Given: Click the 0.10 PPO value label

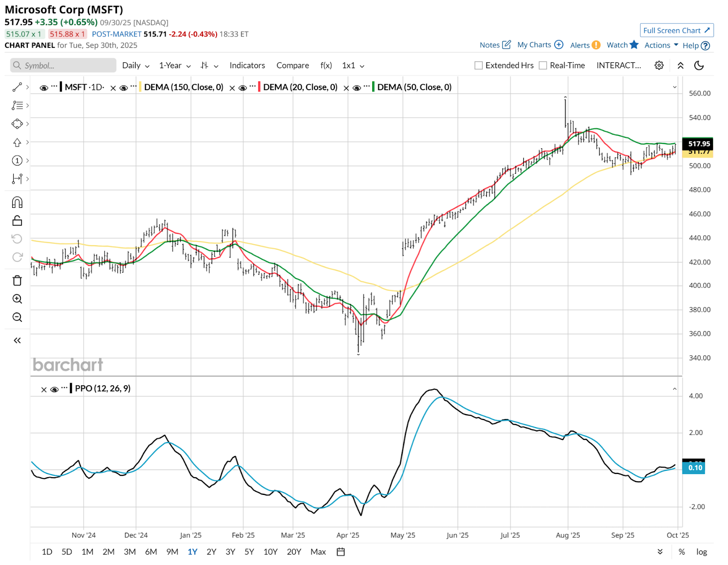Looking at the screenshot, I should point(694,468).
